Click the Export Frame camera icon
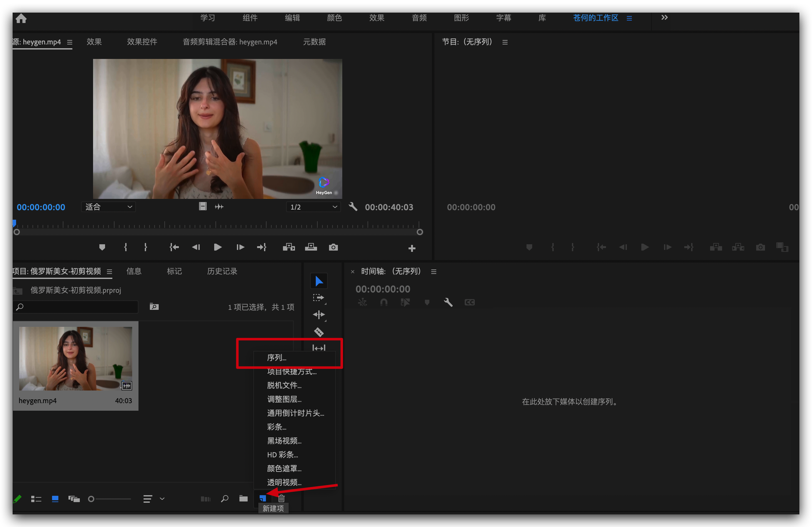 point(333,247)
